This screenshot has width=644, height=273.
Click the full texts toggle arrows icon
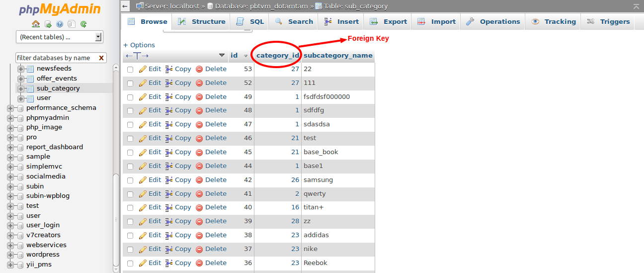(137, 56)
